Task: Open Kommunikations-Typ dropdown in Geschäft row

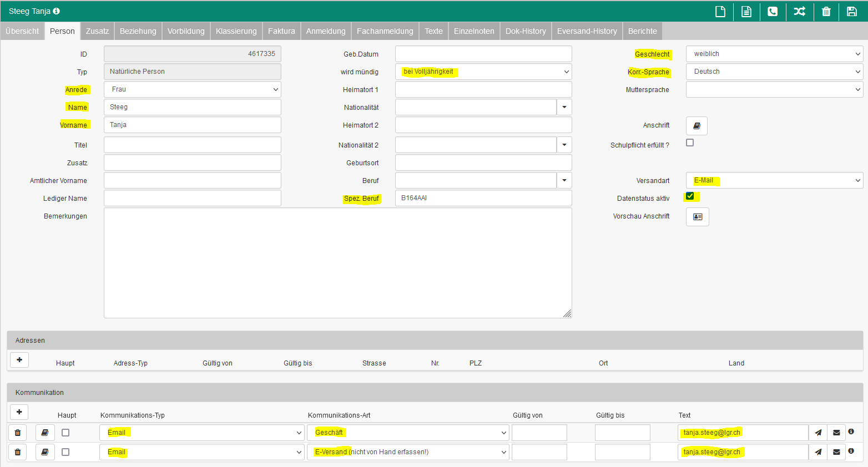Action: click(x=202, y=433)
